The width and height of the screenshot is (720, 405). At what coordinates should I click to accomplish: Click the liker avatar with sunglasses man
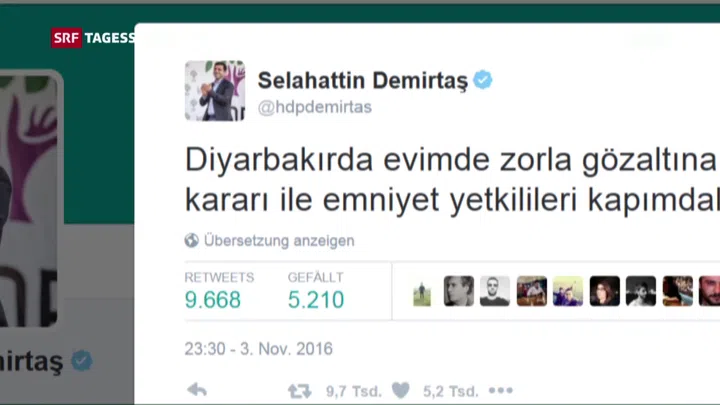click(x=495, y=291)
